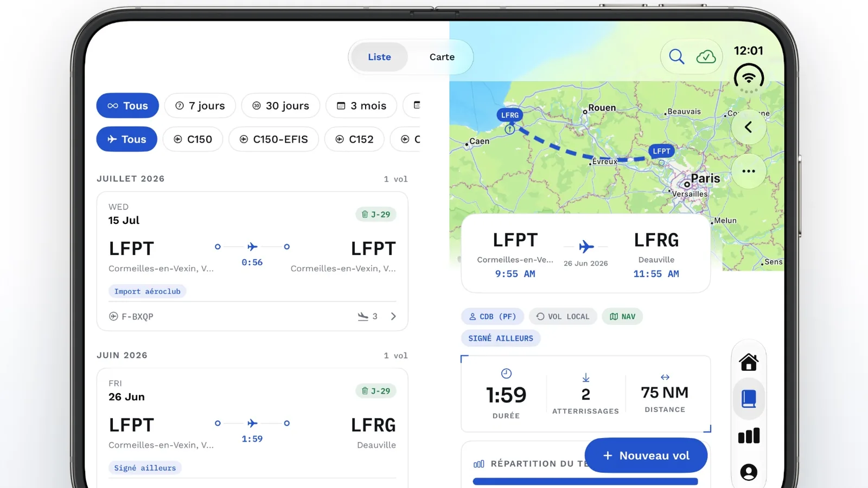Viewport: 868px width, 488px height.
Task: Create a flight with Nouveau vol
Action: [646, 455]
